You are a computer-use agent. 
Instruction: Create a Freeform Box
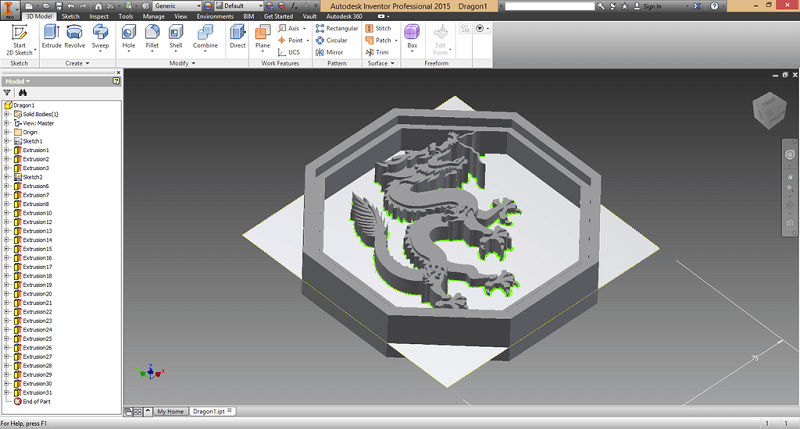(412, 37)
